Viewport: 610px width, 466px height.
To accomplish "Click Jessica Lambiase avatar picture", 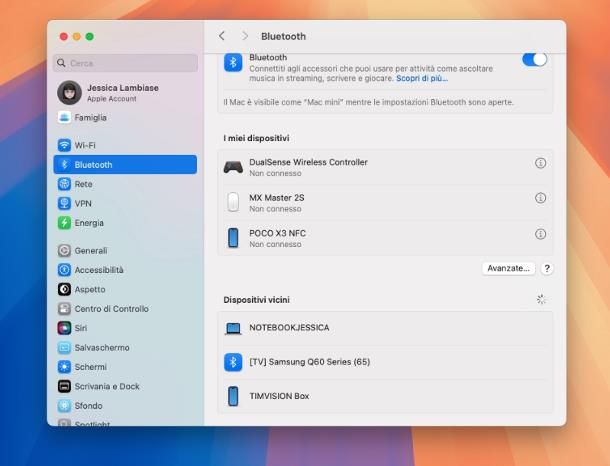I will pyautogui.click(x=69, y=93).
